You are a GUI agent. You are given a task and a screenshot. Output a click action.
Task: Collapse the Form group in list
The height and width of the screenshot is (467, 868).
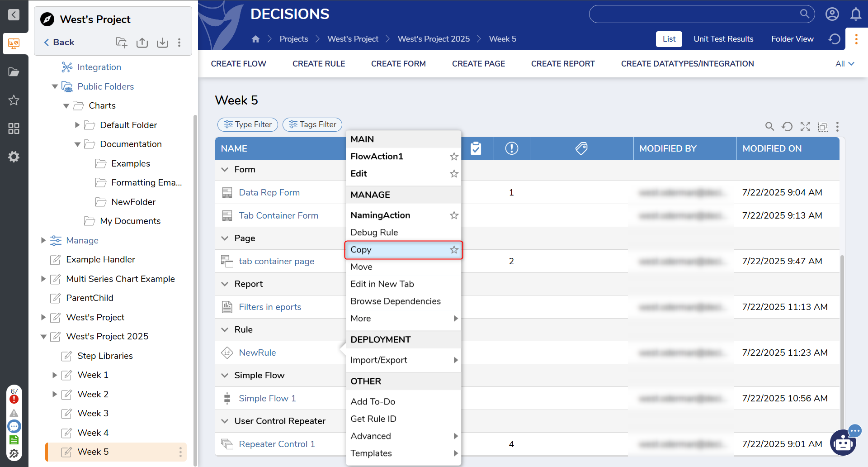tap(225, 170)
